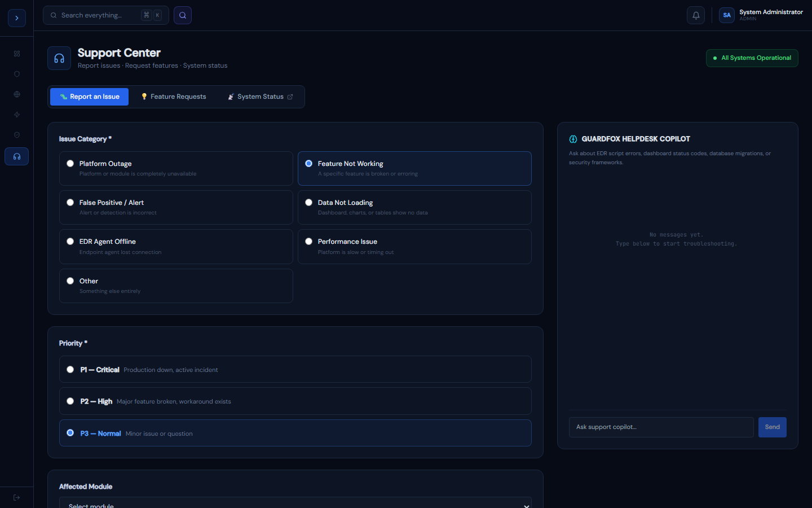Click the Helpdesk Copilot brain icon
Image resolution: width=812 pixels, height=508 pixels.
tap(573, 139)
